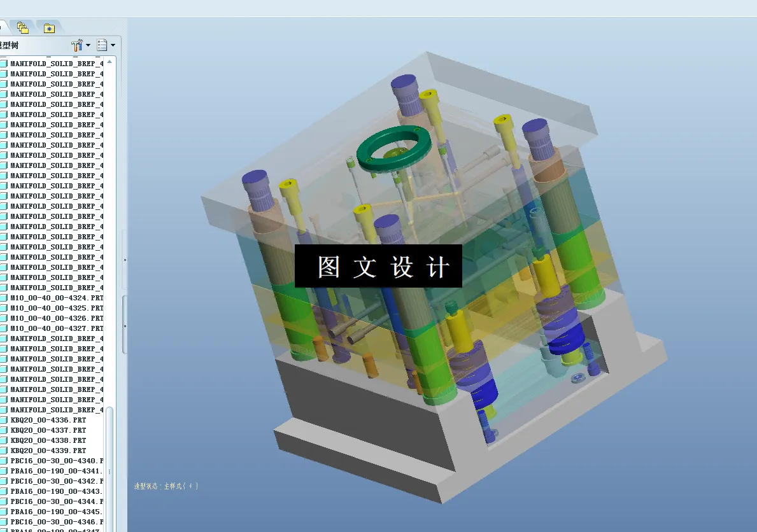Click the 造型状态 status bar text

click(x=166, y=486)
